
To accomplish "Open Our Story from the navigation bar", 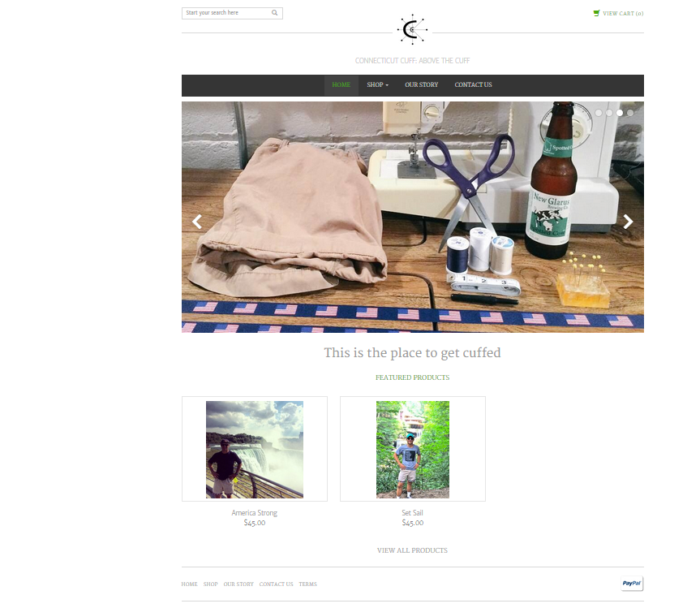I will click(x=422, y=85).
